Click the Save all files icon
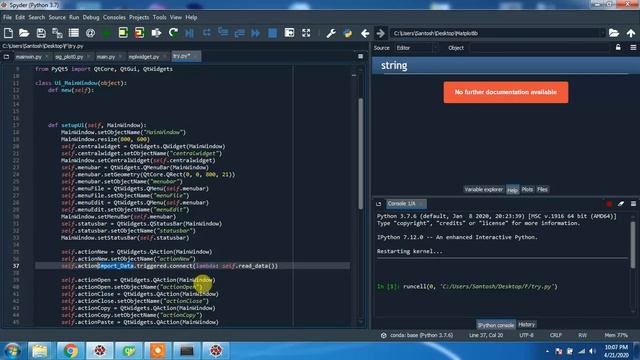The height and width of the screenshot is (360, 640). pyautogui.click(x=57, y=33)
